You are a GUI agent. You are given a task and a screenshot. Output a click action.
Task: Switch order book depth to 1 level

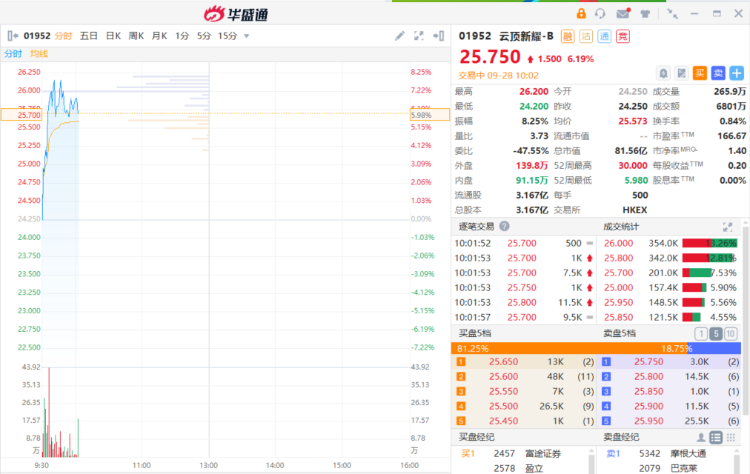(701, 333)
